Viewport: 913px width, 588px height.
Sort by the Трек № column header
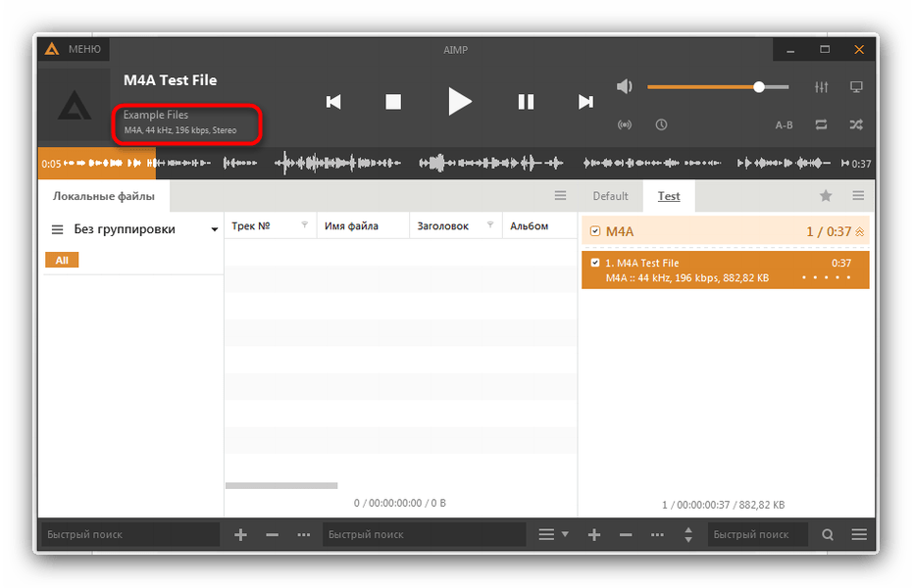[251, 225]
